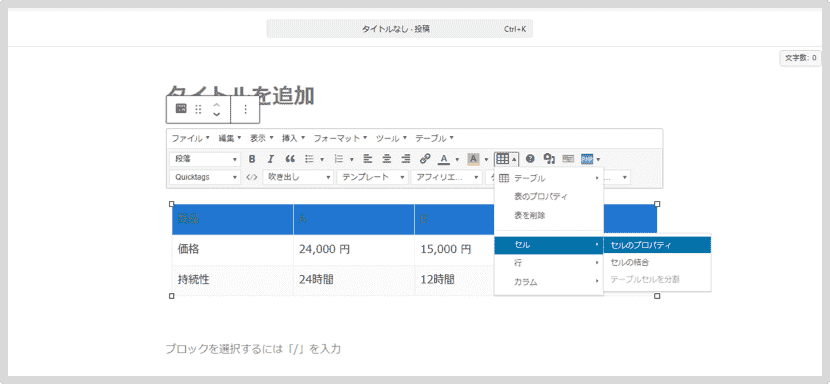Image resolution: width=830 pixels, height=384 pixels.
Task: Click the 24時間 table cell
Action: 354,280
